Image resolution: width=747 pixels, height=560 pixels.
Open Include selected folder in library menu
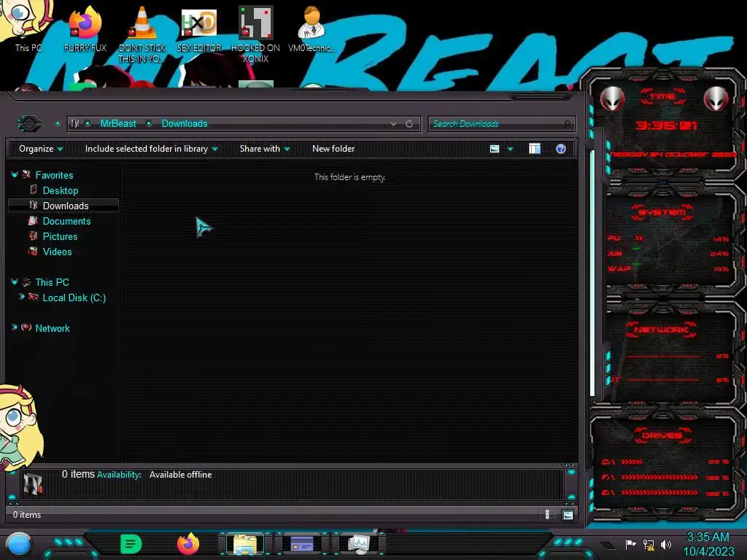(x=151, y=149)
